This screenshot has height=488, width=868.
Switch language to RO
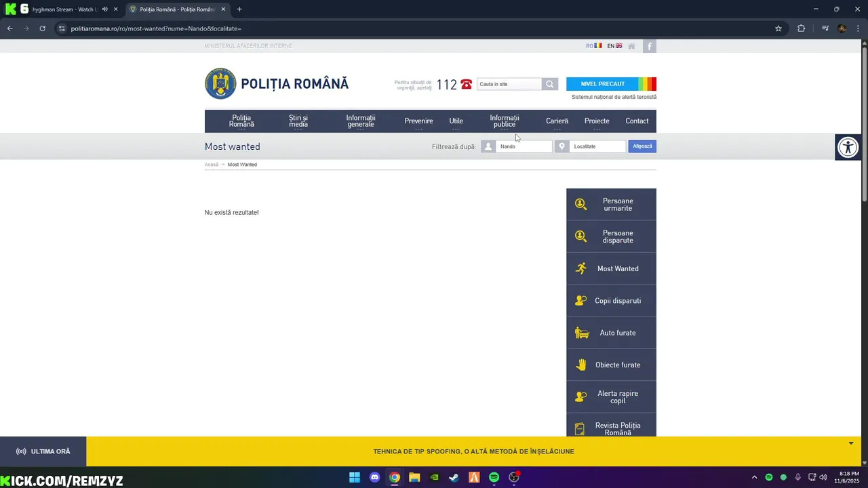point(594,46)
